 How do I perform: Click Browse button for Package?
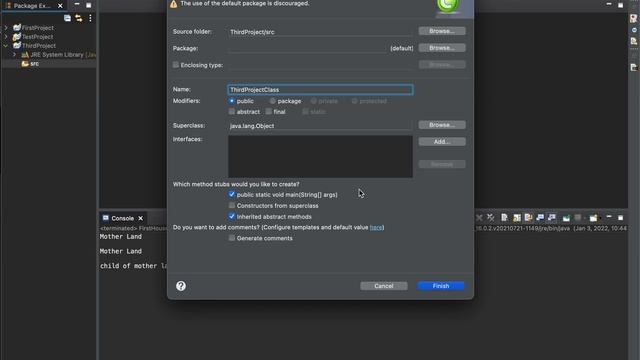442,48
